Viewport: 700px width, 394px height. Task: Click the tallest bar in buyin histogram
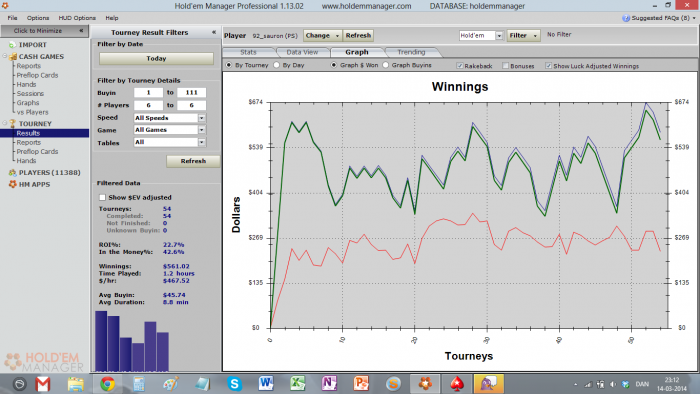[x=101, y=341]
